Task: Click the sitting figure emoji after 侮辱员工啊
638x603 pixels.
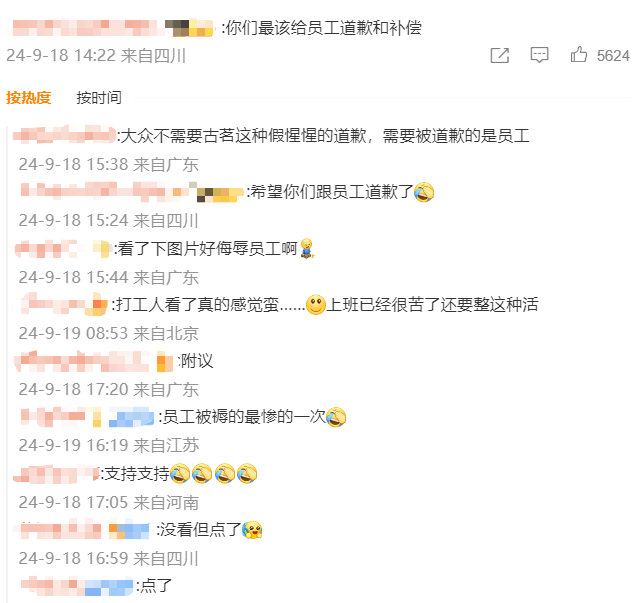Action: 307,248
